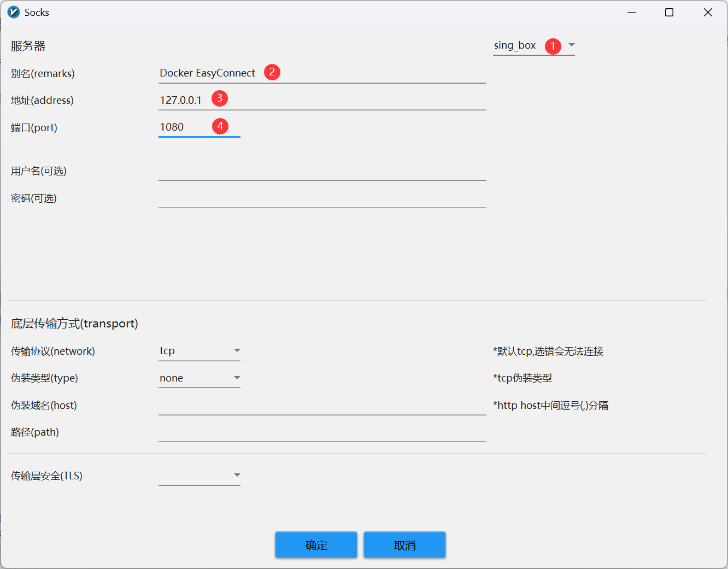Click the 用户名(可选) label

(x=39, y=171)
